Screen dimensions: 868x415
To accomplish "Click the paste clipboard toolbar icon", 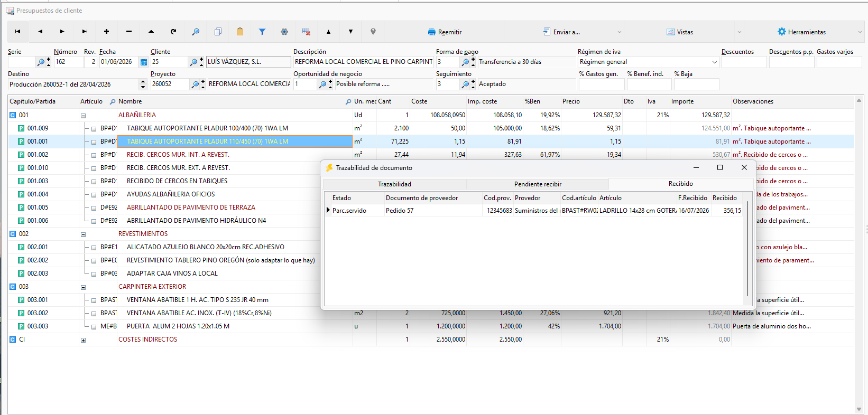I will pyautogui.click(x=239, y=32).
